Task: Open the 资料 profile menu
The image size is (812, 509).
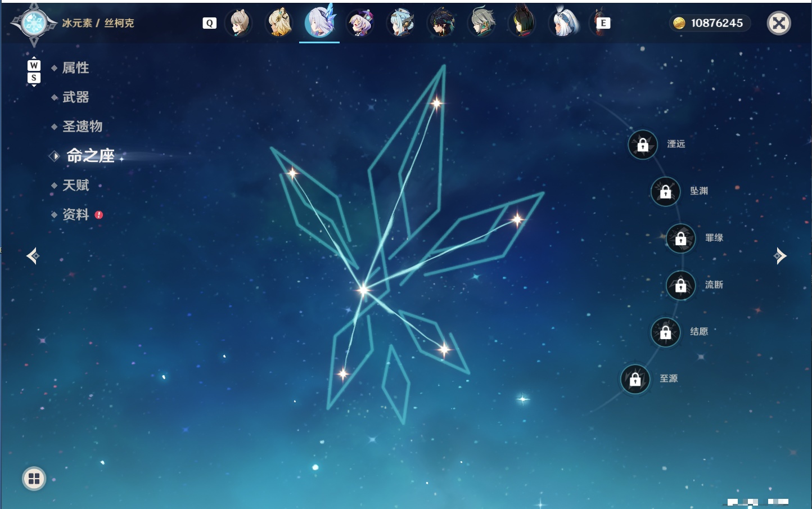Action: point(75,214)
